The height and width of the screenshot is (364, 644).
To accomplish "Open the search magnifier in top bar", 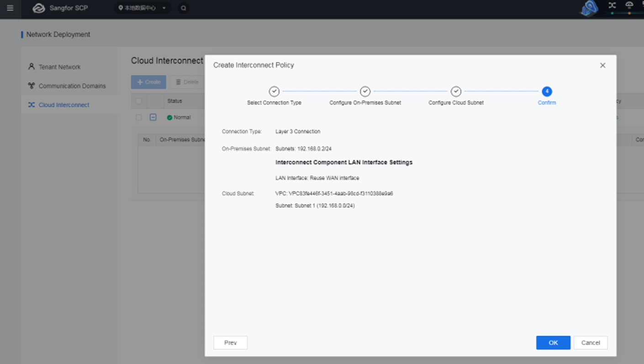I will [183, 8].
